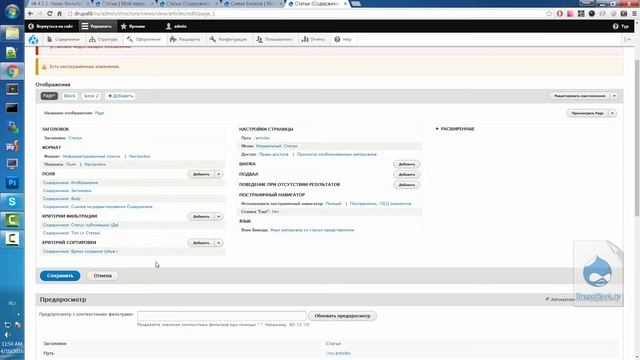This screenshot has width=640, height=360.
Task: Click Добавить for Критерии фильтрации
Action: 201,216
